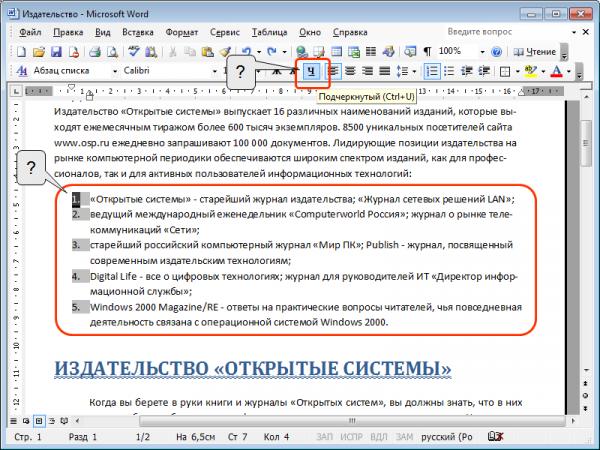The image size is (600, 450).
Task: Toggle align left paragraph button
Action: point(334,71)
